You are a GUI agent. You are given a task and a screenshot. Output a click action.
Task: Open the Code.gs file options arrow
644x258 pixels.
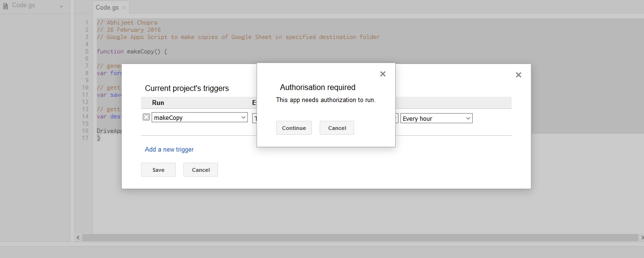click(61, 7)
